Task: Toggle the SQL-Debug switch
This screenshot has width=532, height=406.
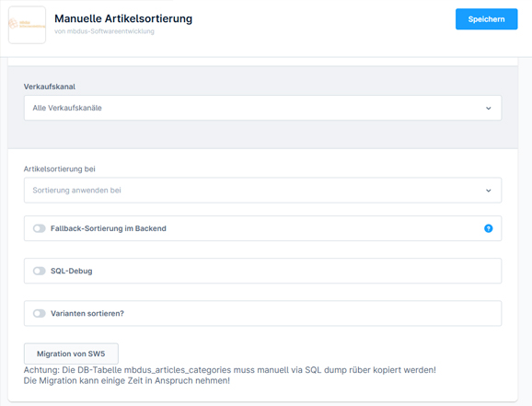Action: click(40, 271)
